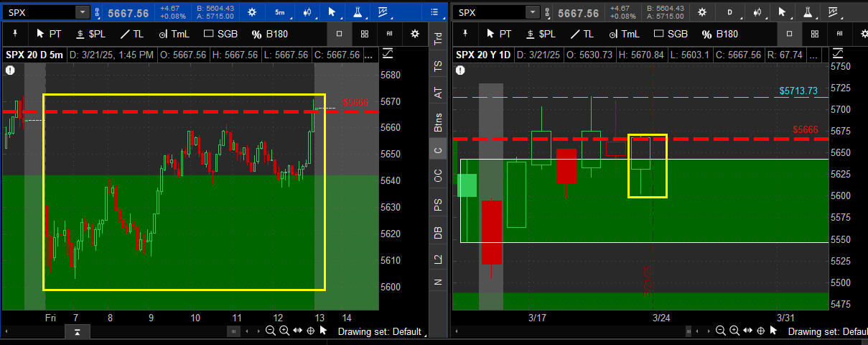
Task: Toggle the grid layout view in right toolbar
Action: click(x=815, y=34)
